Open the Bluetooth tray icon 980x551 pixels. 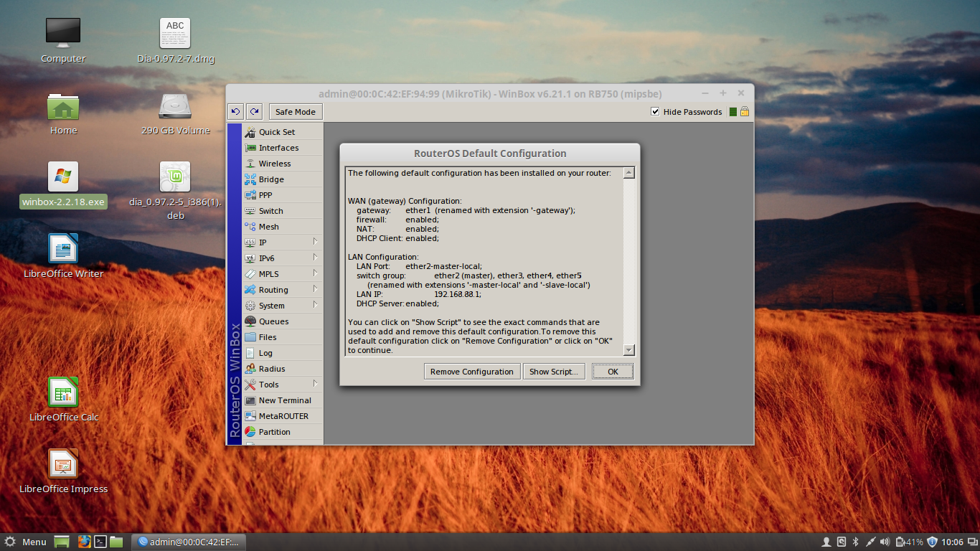point(855,542)
